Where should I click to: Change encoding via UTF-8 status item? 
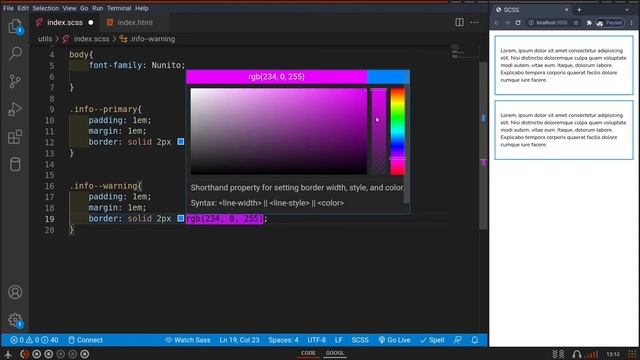[x=317, y=340]
